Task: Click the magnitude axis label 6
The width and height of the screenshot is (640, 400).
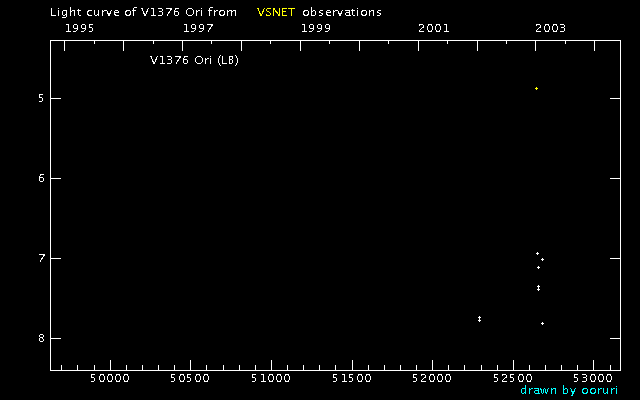Action: pos(41,179)
